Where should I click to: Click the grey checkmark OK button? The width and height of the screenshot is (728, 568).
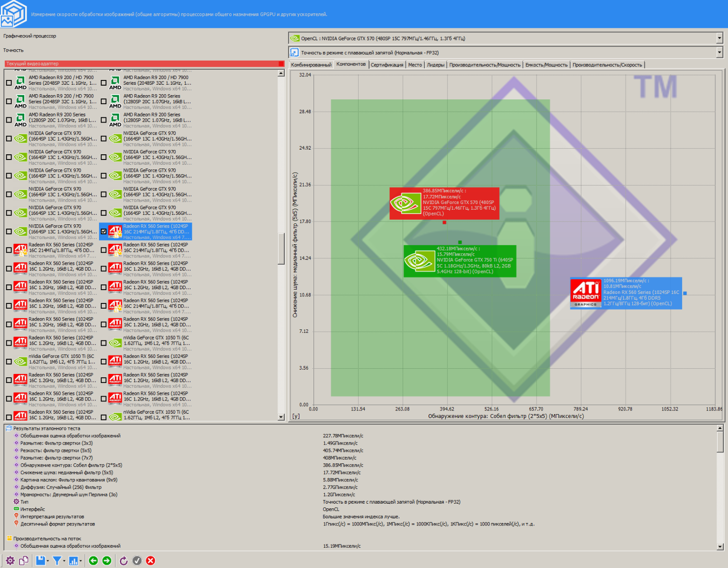click(x=137, y=561)
